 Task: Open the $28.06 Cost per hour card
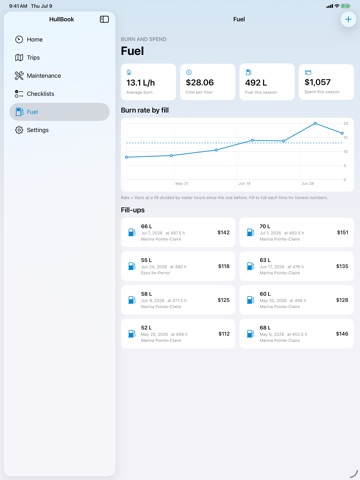[208, 82]
